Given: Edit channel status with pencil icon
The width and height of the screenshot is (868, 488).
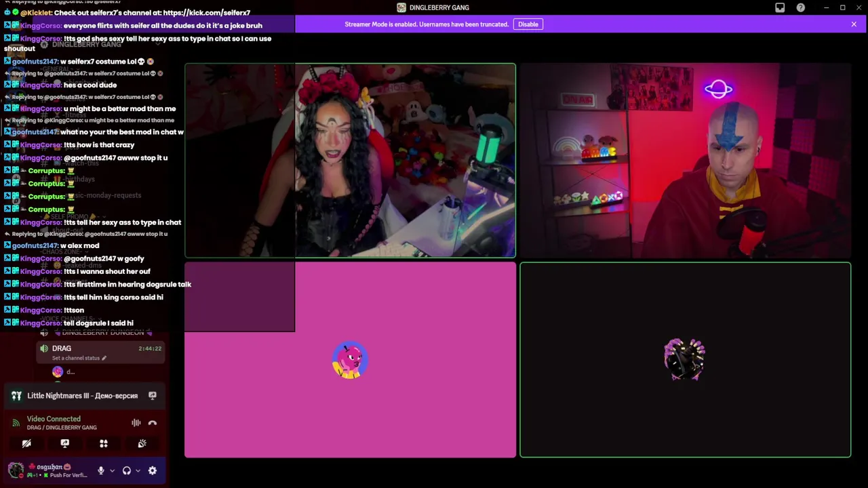Looking at the screenshot, I should coord(104,358).
